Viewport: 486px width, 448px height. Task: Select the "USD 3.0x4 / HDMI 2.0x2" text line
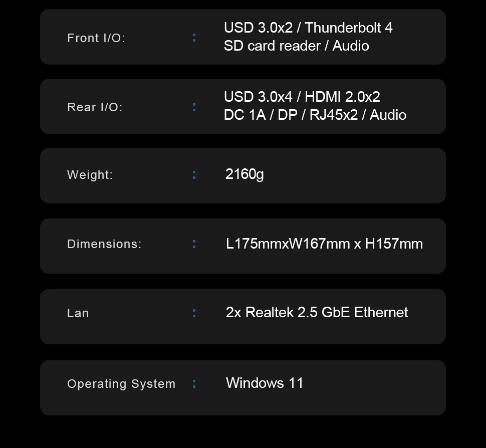302,97
